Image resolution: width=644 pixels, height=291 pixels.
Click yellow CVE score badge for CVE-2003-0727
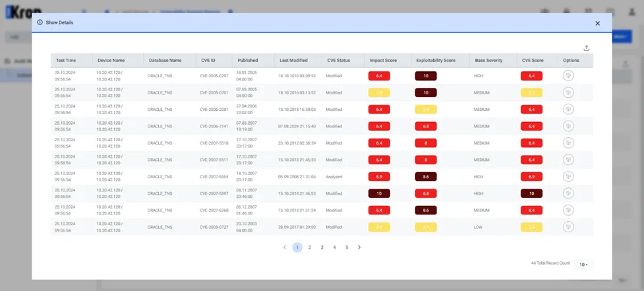tap(531, 227)
